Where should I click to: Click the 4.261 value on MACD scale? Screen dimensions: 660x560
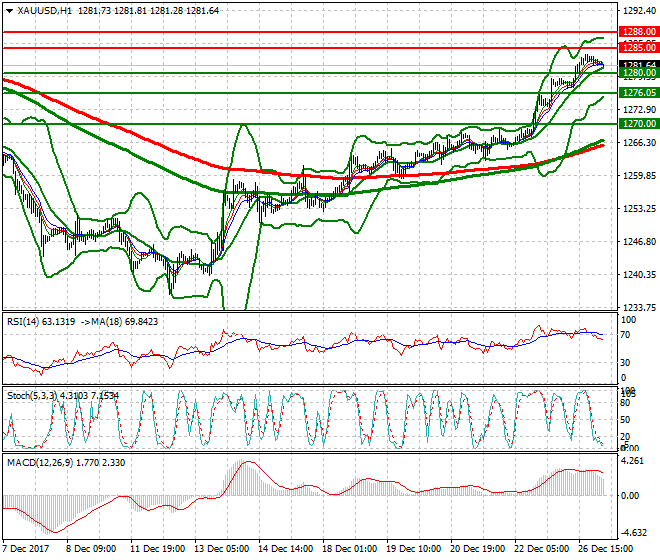click(x=632, y=462)
